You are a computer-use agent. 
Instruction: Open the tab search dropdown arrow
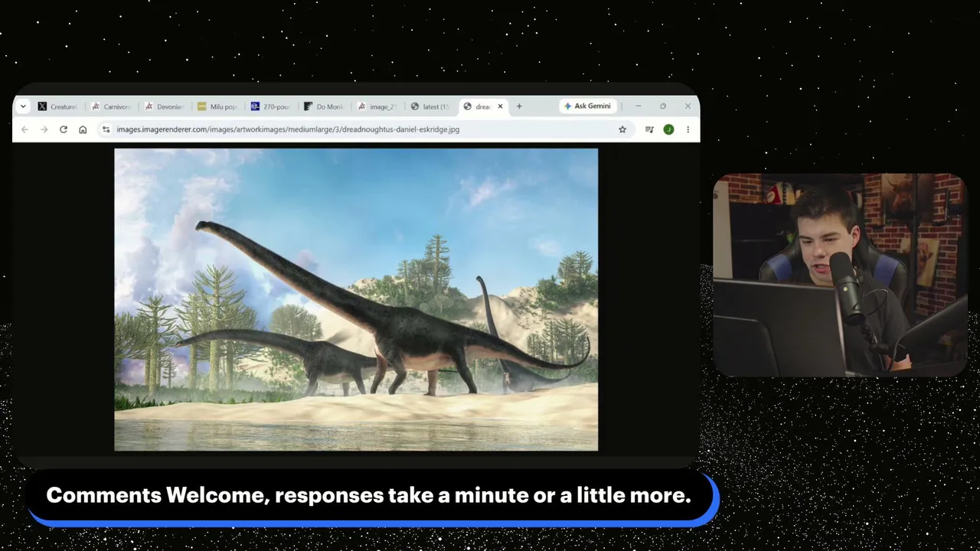[23, 106]
